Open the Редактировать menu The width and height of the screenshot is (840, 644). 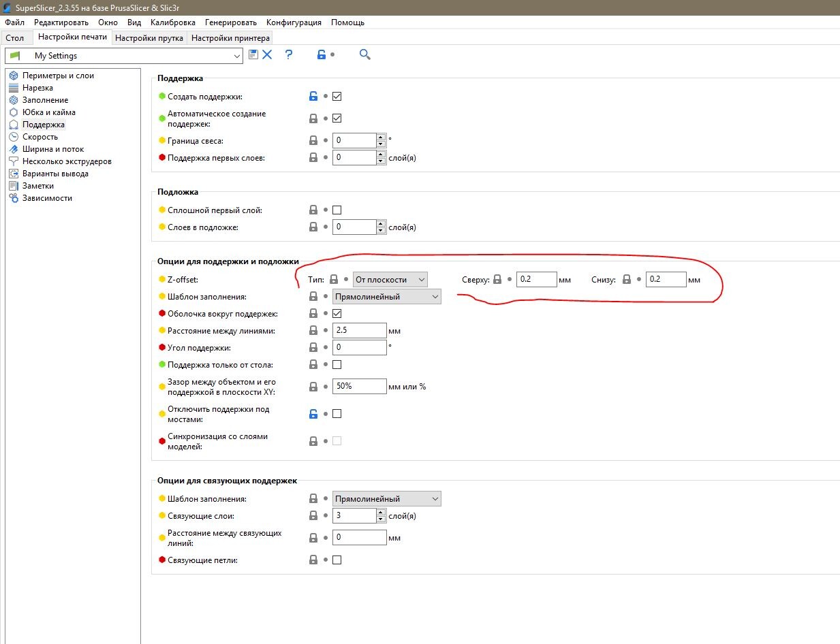(x=61, y=22)
